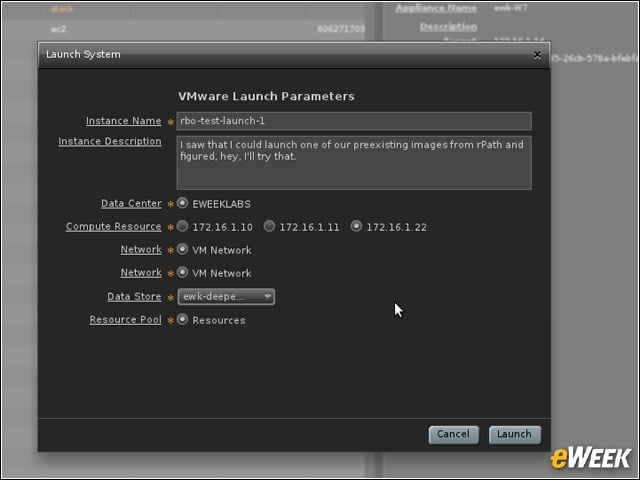The image size is (640, 480).
Task: Open the Instance Description label link
Action: 110,142
